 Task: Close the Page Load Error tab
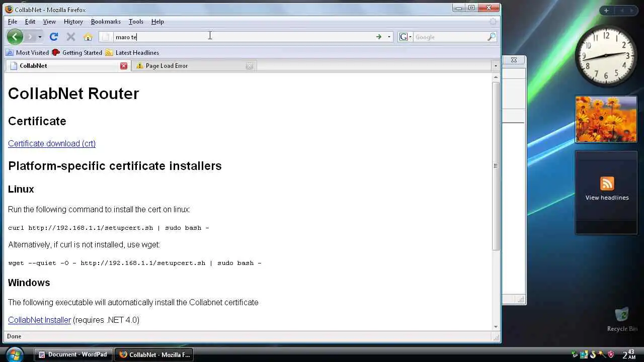pos(250,66)
